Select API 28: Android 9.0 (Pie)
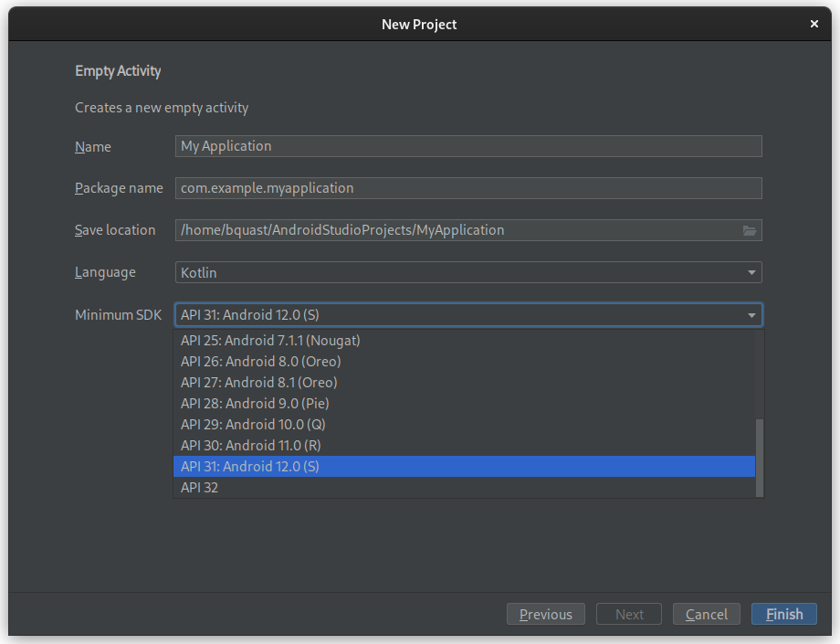Image resolution: width=840 pixels, height=644 pixels. pyautogui.click(x=255, y=404)
